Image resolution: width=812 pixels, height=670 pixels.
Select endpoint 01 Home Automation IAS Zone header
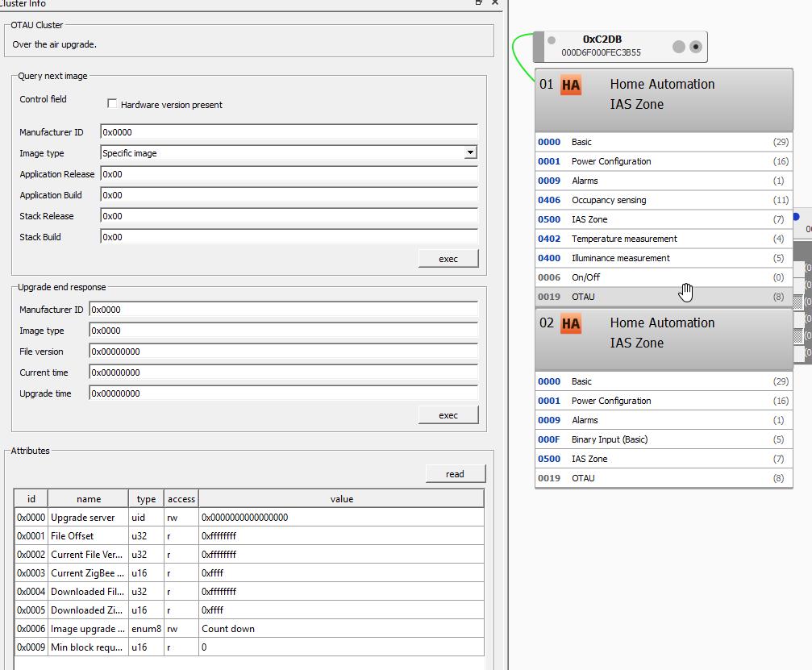664,99
